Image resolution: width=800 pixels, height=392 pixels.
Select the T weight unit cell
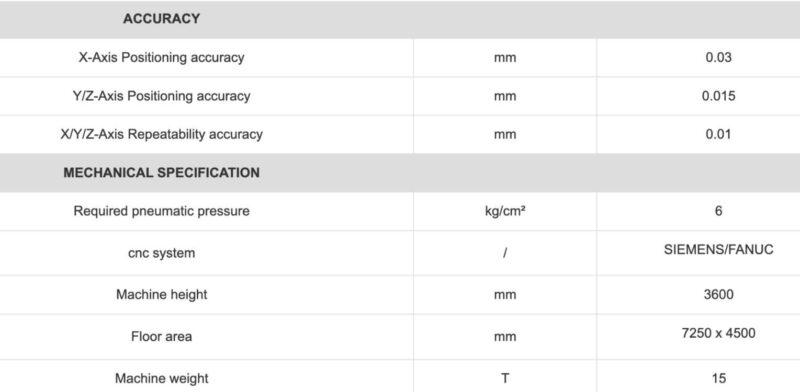(x=505, y=378)
